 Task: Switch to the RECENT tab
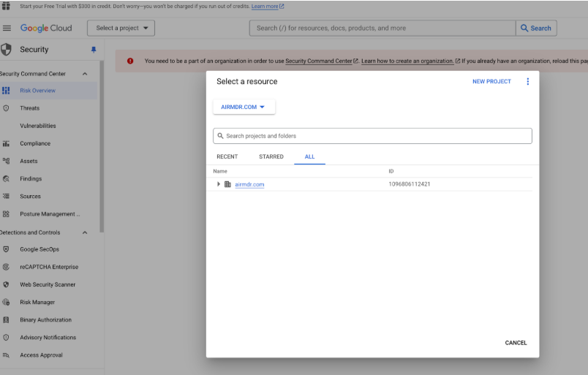pos(227,156)
